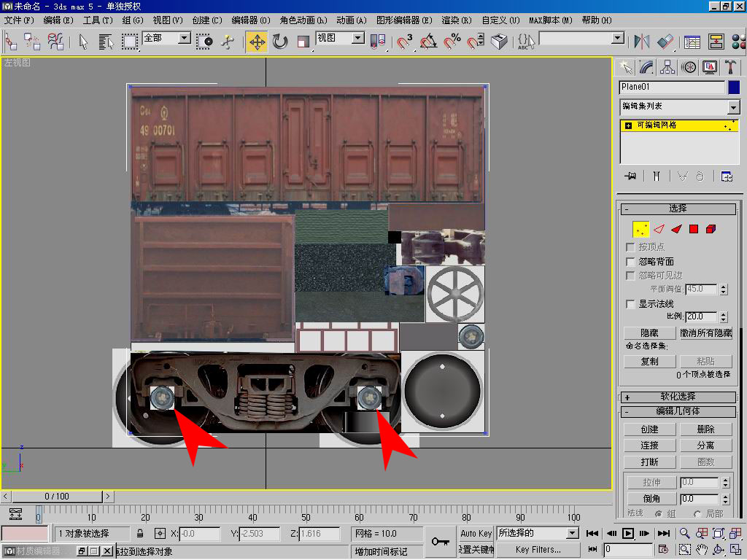This screenshot has height=560, width=747.
Task: Open the 视图 reference coordinate dropdown
Action: click(x=357, y=38)
